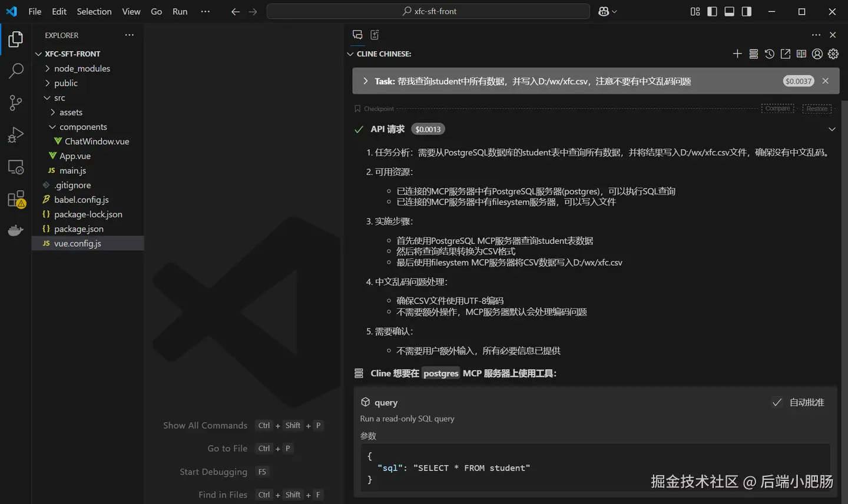
Task: Collapse the XFC-SFT-FRONT root folder
Action: click(x=88, y=54)
